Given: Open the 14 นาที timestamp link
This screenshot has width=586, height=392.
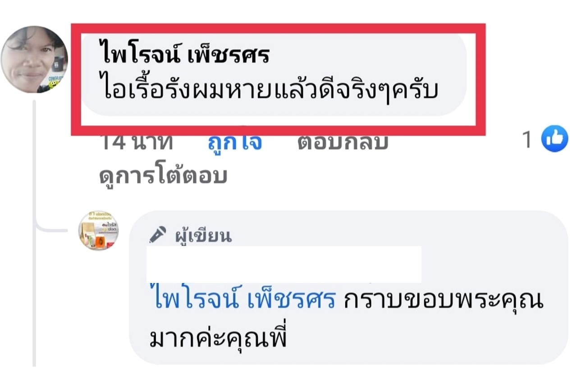Looking at the screenshot, I should [135, 142].
